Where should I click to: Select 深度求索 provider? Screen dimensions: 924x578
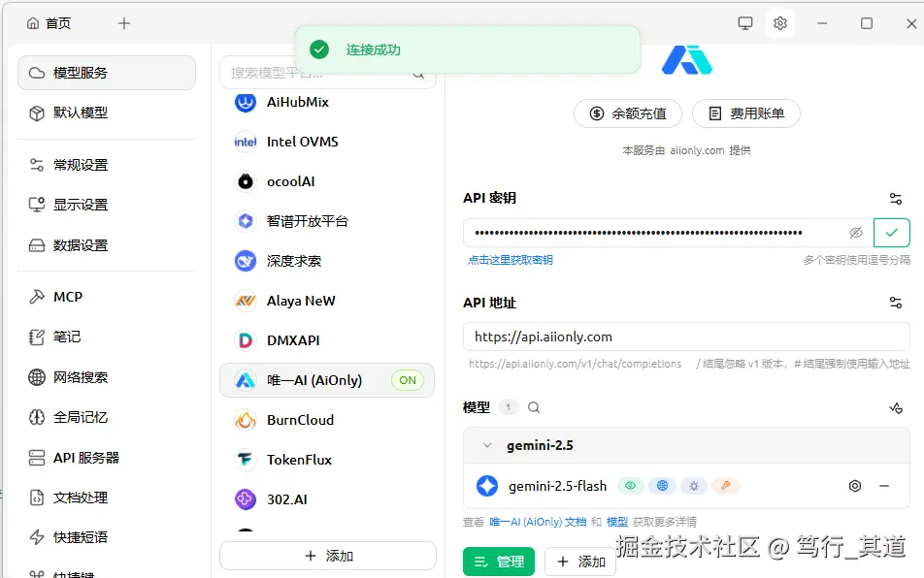pyautogui.click(x=327, y=261)
